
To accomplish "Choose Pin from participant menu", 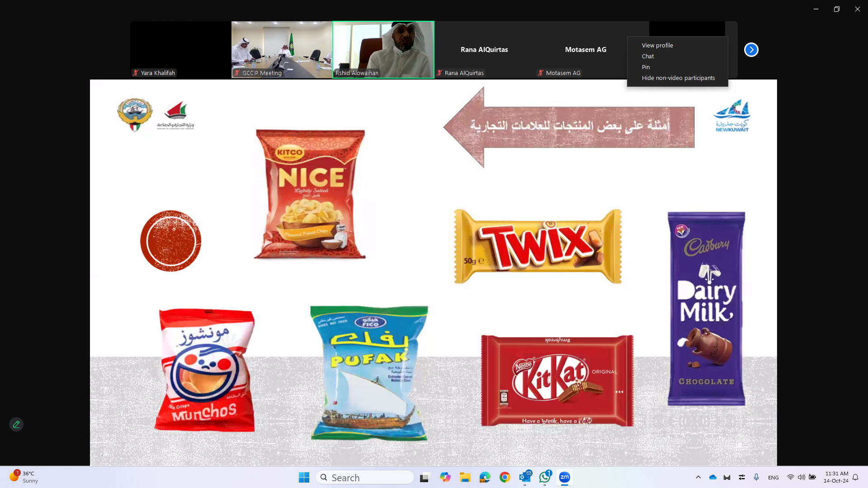I will pos(646,67).
